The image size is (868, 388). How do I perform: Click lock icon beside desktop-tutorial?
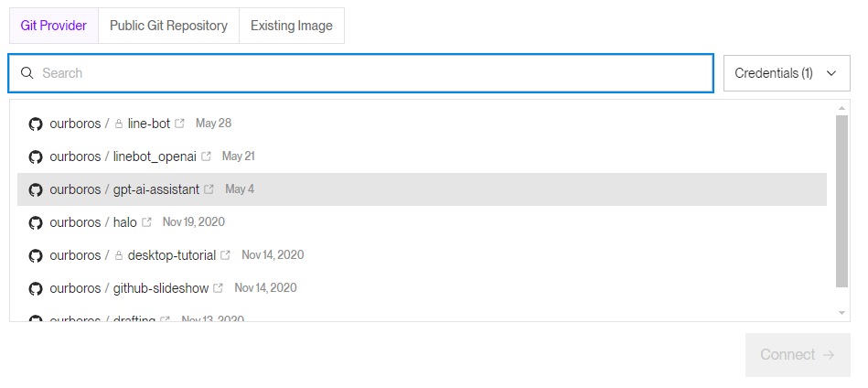119,255
